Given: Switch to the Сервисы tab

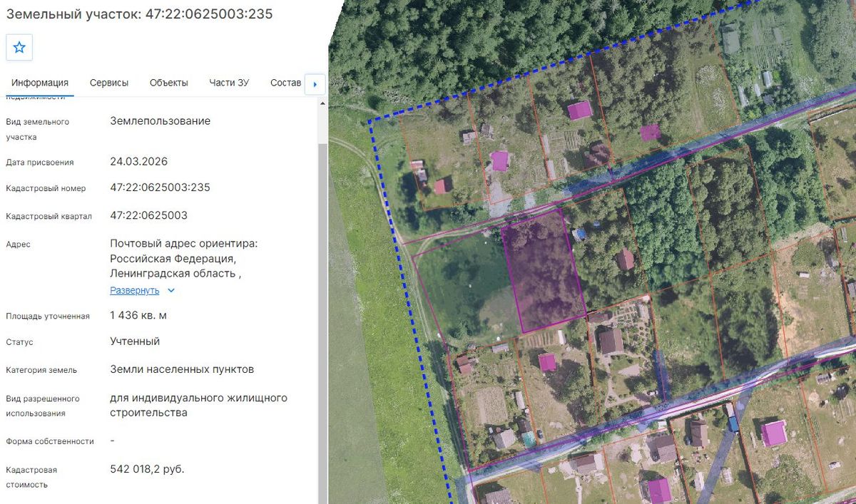Looking at the screenshot, I should (x=109, y=83).
